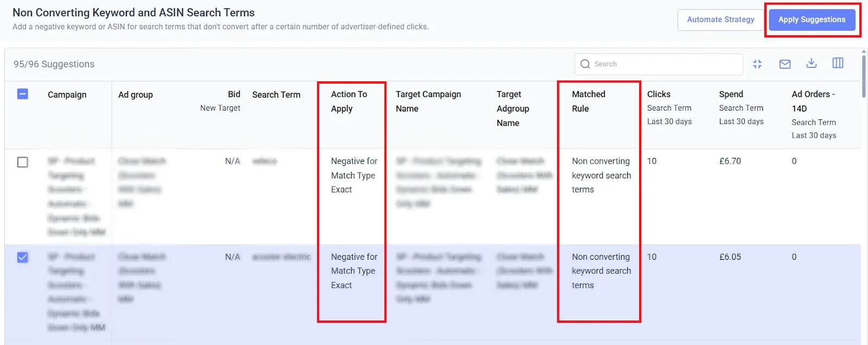Click the Matched Rule column header

click(588, 101)
